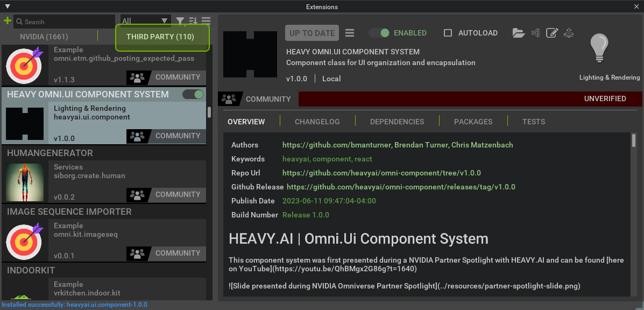Click the Publish Date value 2023-06-11
This screenshot has height=310, width=644.
pyautogui.click(x=329, y=201)
